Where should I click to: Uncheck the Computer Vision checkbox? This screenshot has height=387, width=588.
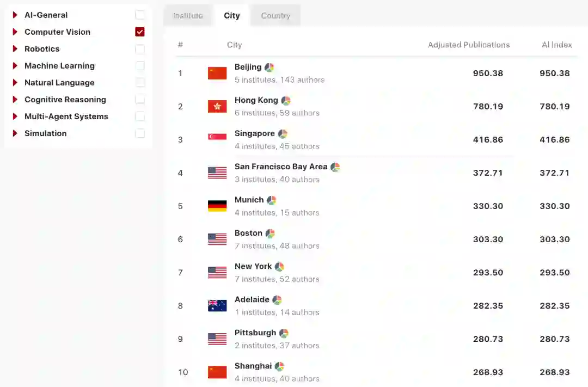(140, 32)
